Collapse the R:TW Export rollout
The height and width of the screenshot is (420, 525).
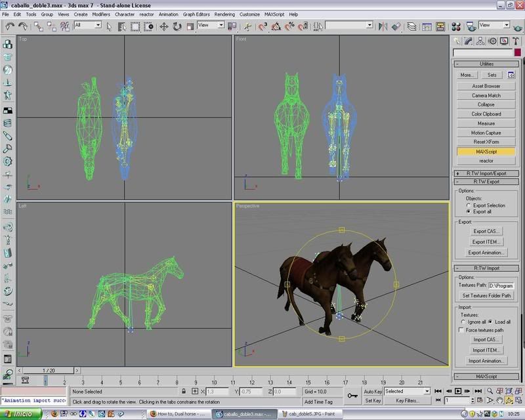pyautogui.click(x=486, y=182)
